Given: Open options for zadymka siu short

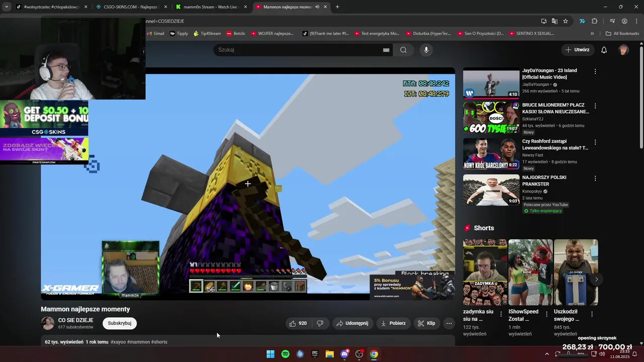Looking at the screenshot, I should pyautogui.click(x=501, y=314).
